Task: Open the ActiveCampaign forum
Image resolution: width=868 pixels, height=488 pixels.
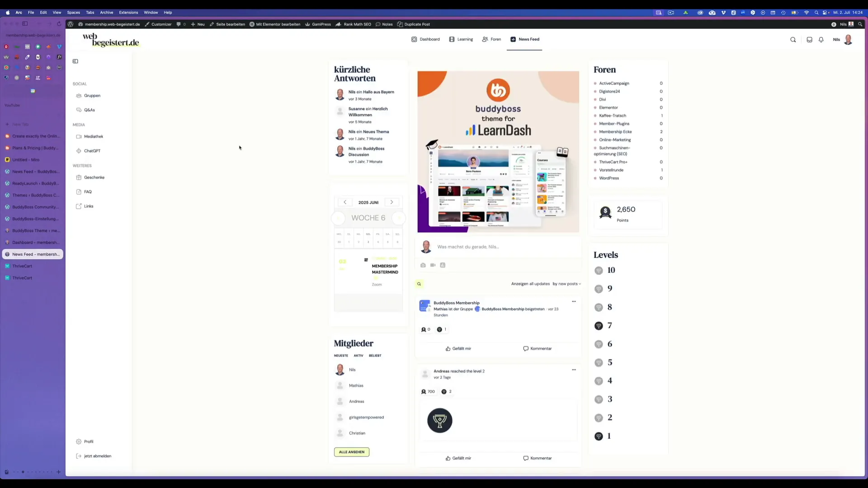Action: pyautogui.click(x=614, y=83)
